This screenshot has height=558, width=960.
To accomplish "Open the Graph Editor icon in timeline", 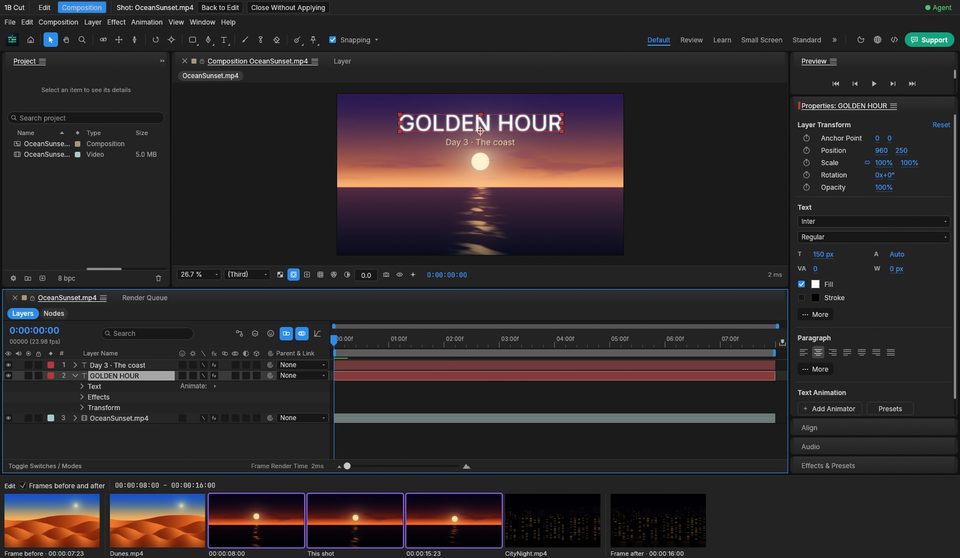I will pos(317,333).
